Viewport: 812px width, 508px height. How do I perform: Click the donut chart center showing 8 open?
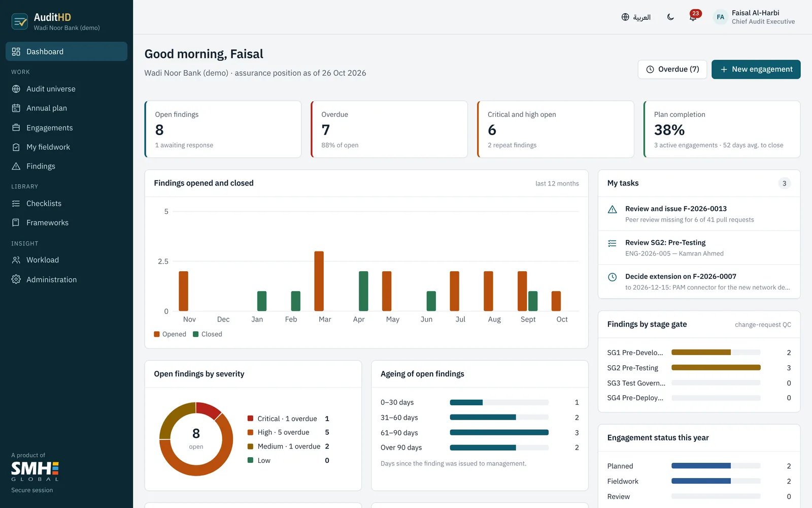point(196,439)
